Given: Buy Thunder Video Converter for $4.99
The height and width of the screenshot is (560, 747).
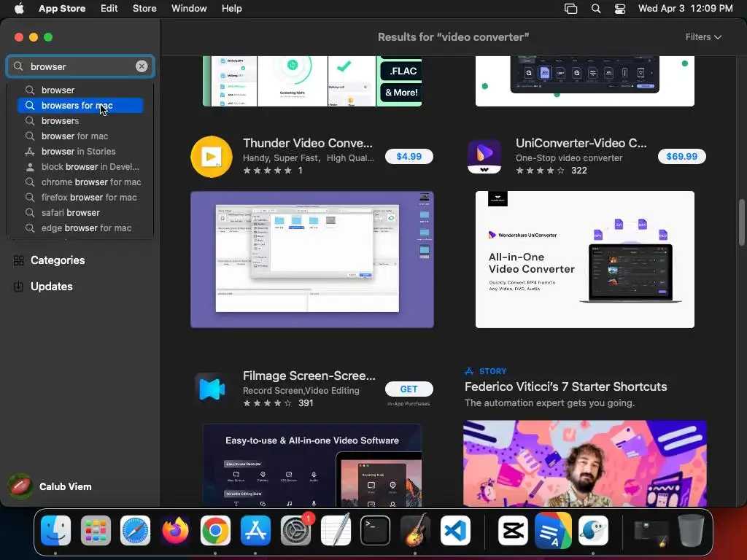Looking at the screenshot, I should (x=409, y=157).
